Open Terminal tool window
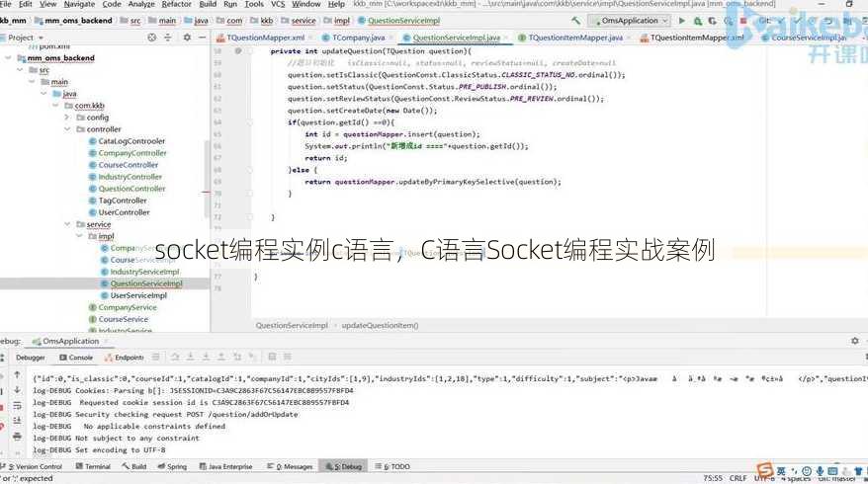 pyautogui.click(x=93, y=466)
